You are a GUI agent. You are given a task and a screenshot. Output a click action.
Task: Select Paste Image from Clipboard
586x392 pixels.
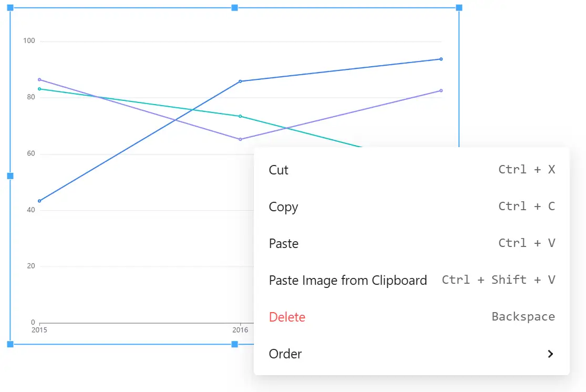click(347, 280)
